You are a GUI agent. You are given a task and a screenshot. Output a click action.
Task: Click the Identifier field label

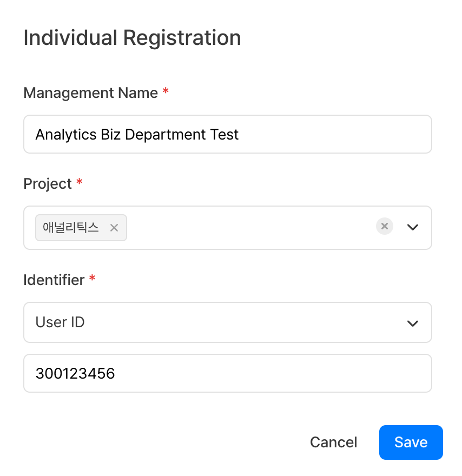pos(54,280)
